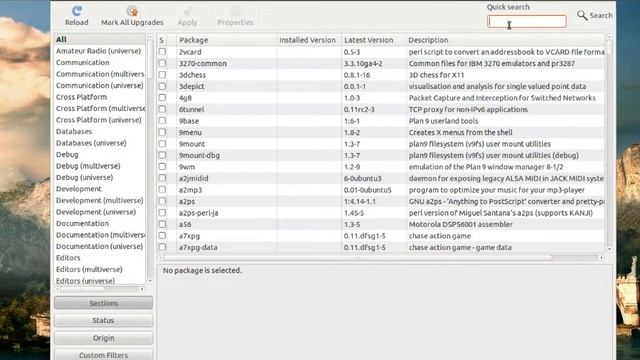Screen dimensions: 640x360
Task: Mark the a2ps package checkbox
Action: tap(162, 201)
